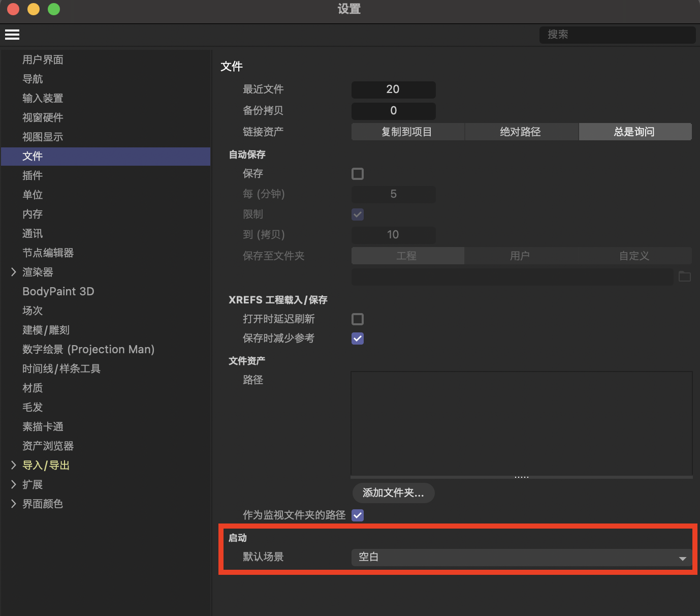Click the 添加文件夹... button
This screenshot has height=616, width=700.
click(393, 493)
